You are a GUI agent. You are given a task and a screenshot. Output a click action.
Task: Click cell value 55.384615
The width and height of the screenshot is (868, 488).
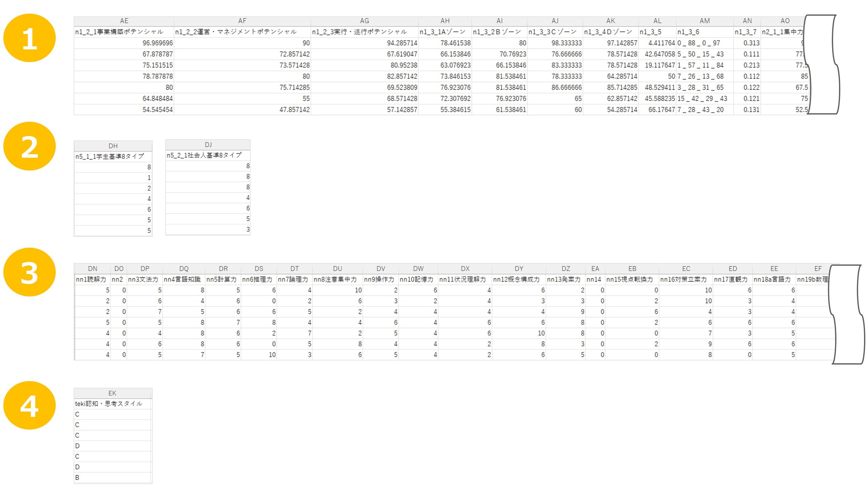[x=445, y=110]
